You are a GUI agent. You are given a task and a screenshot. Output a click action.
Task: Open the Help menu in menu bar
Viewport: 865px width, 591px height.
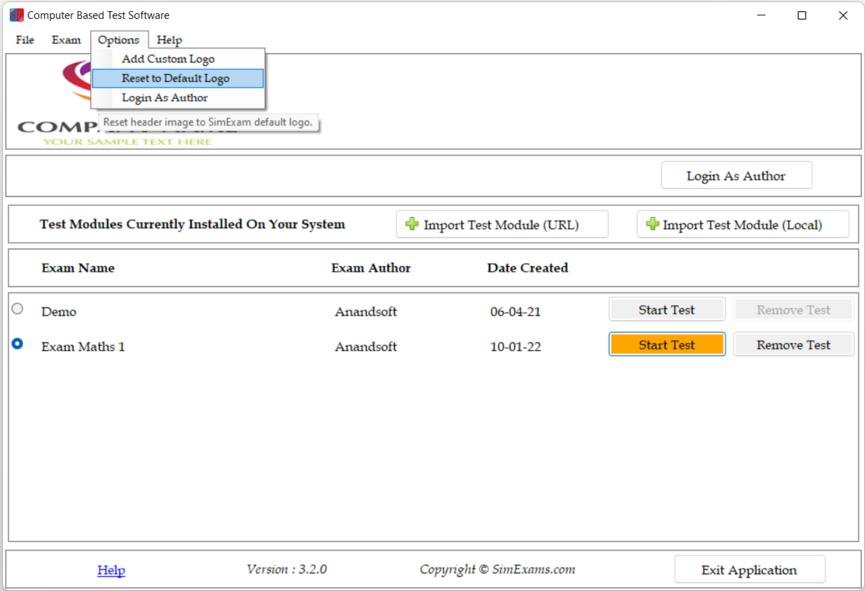click(169, 40)
